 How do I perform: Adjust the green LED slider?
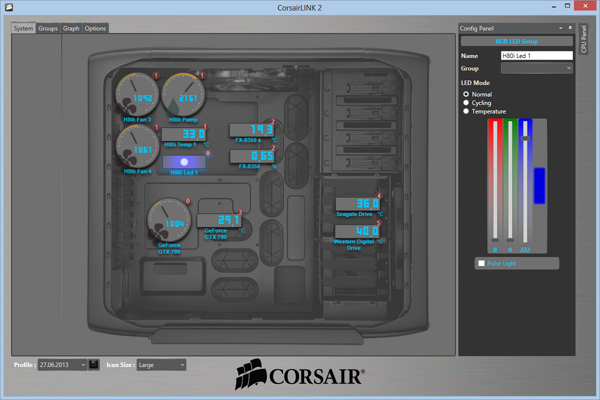[510, 240]
